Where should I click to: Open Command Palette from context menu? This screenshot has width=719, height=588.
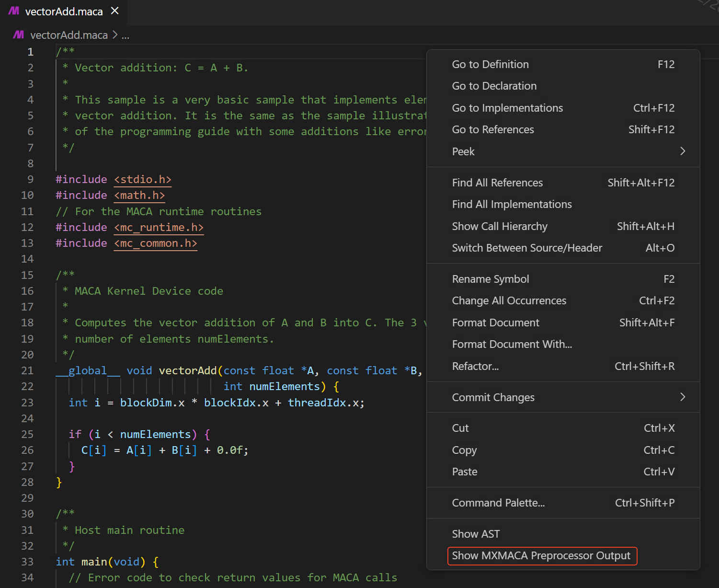pyautogui.click(x=498, y=503)
